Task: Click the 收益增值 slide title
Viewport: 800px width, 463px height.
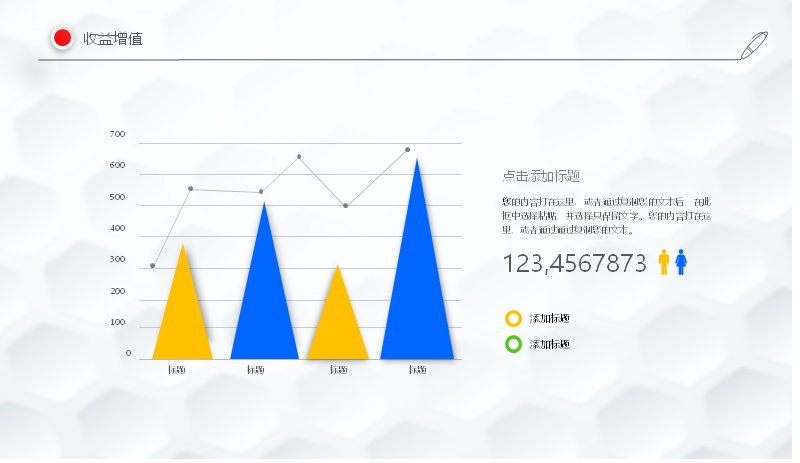Action: (x=113, y=39)
